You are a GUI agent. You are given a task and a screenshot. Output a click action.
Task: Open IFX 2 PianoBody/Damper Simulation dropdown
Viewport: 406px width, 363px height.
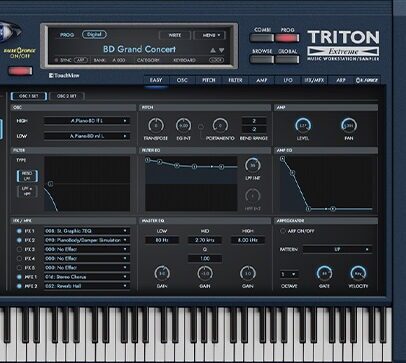pyautogui.click(x=87, y=240)
